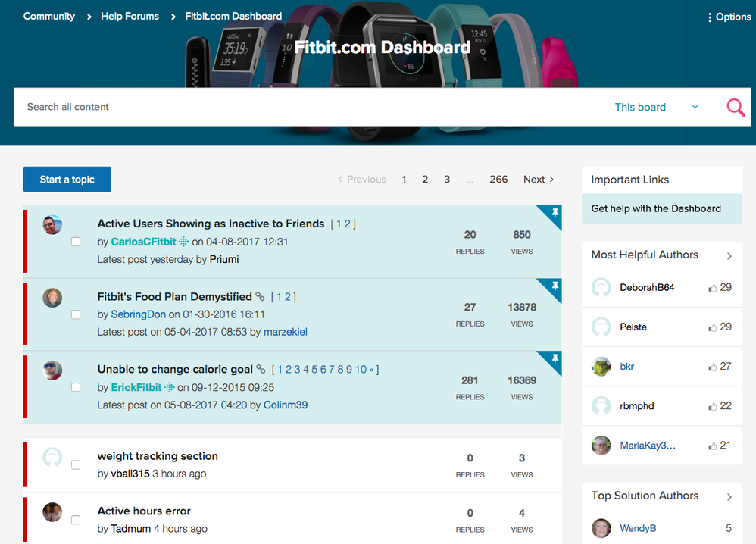This screenshot has width=756, height=544.
Task: Open the Unable to change calorie goal topic
Action: tap(175, 370)
